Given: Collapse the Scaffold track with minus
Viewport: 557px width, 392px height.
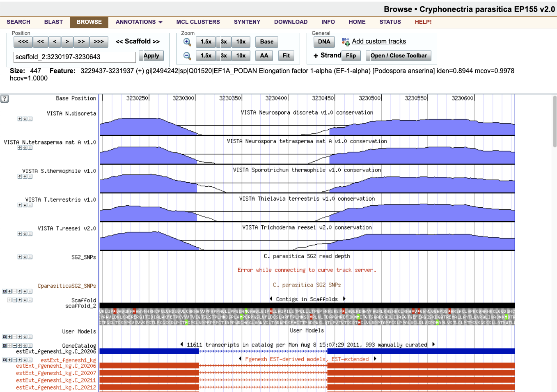Looking at the screenshot, I should (x=15, y=300).
